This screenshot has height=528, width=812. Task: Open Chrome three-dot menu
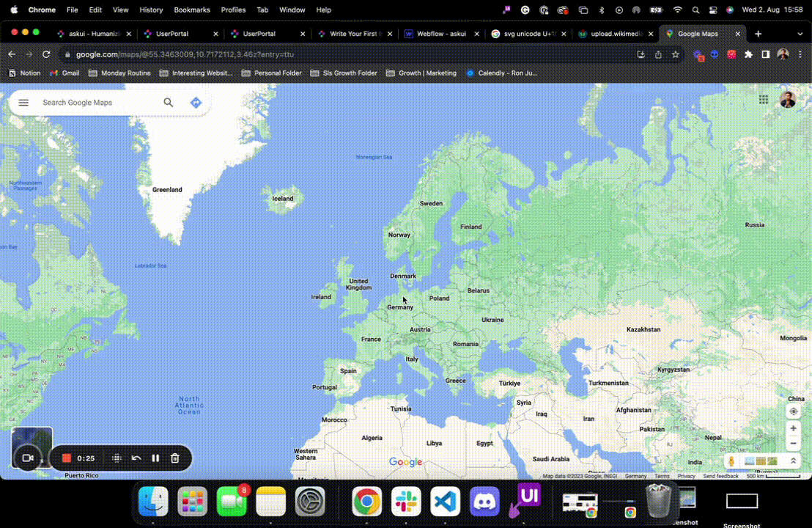click(x=800, y=54)
